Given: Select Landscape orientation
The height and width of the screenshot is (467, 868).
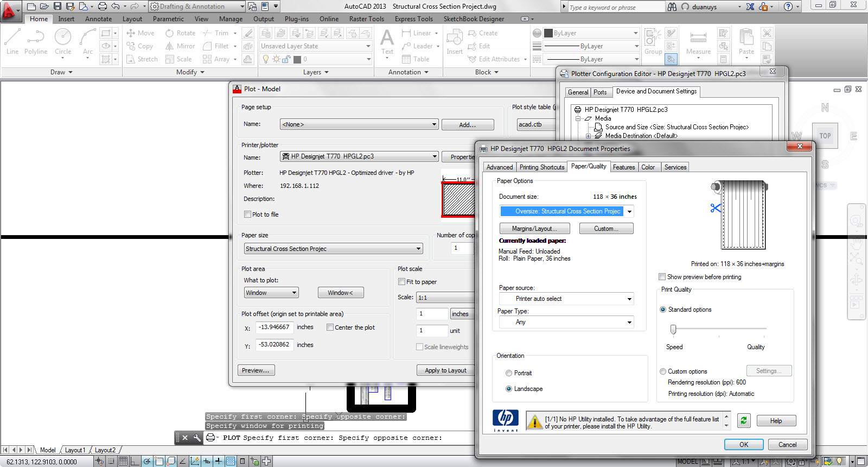Looking at the screenshot, I should pos(509,389).
